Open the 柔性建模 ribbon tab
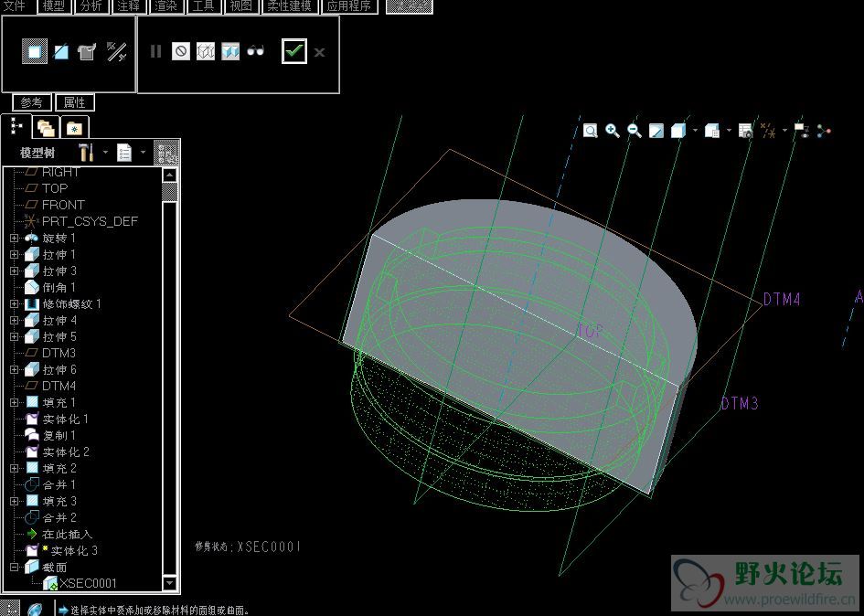Screen dimensions: 864x616 (x=289, y=6)
